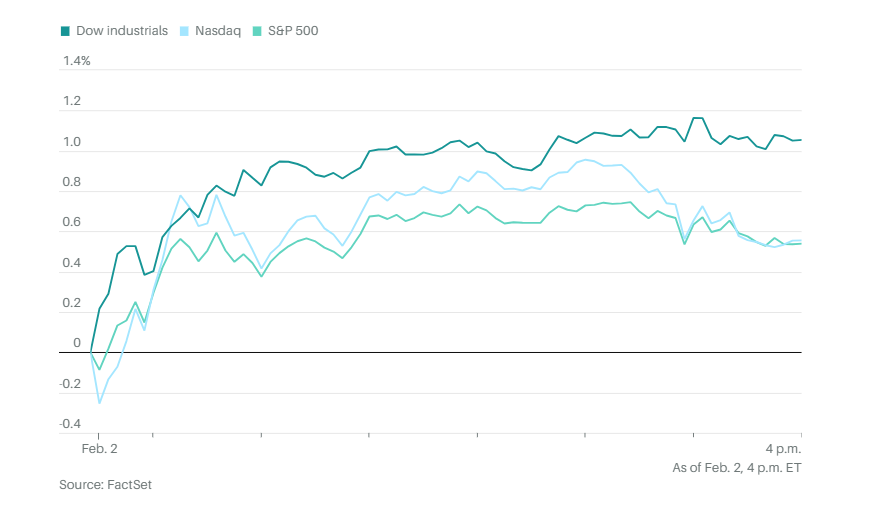Select the 0 y-axis baseline label
Image resolution: width=879 pixels, height=506 pixels.
(x=76, y=343)
